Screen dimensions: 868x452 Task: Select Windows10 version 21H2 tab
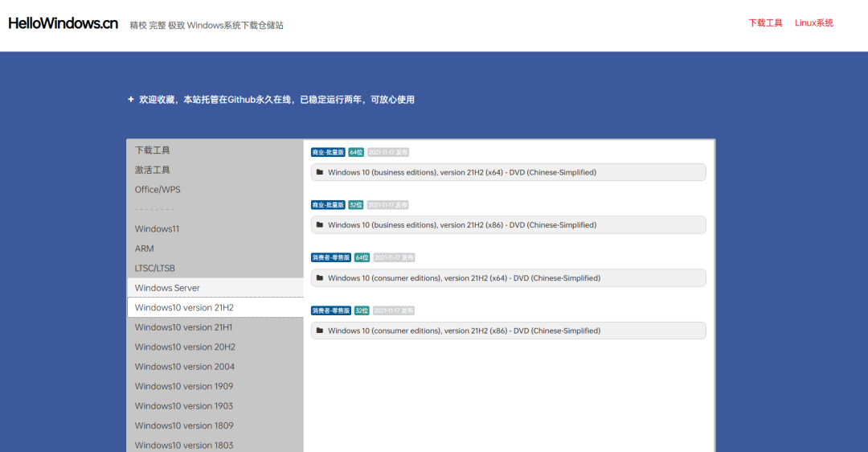click(215, 307)
